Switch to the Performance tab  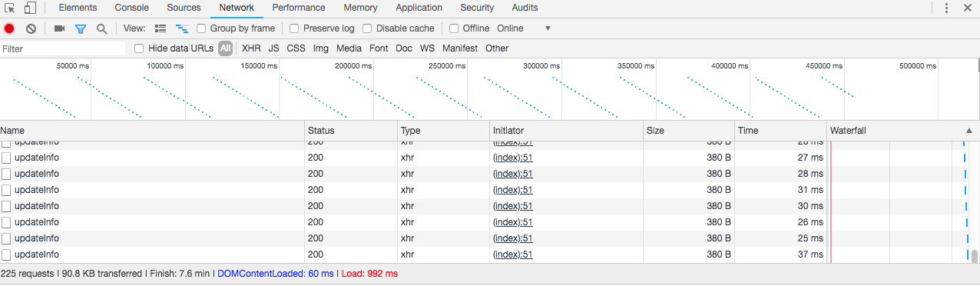tap(298, 8)
